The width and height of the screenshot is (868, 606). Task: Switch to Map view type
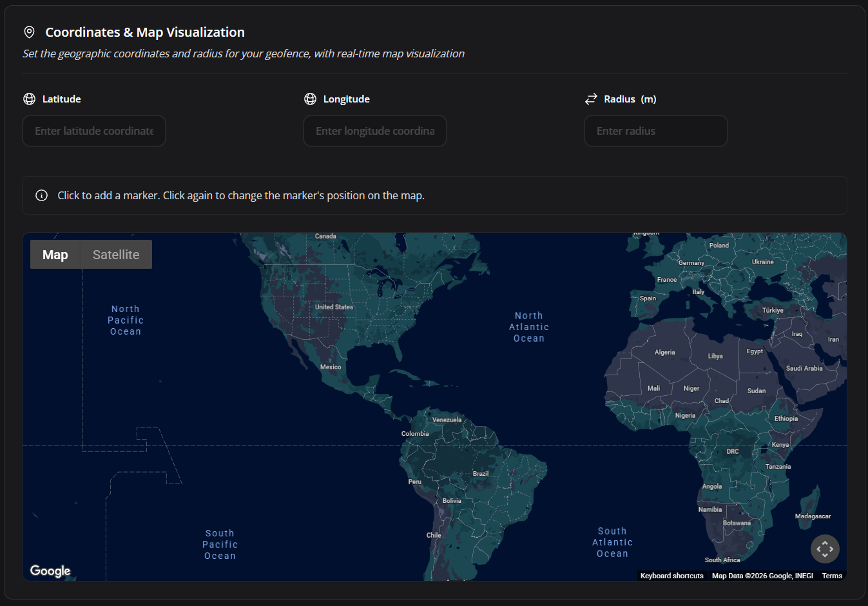tap(55, 255)
